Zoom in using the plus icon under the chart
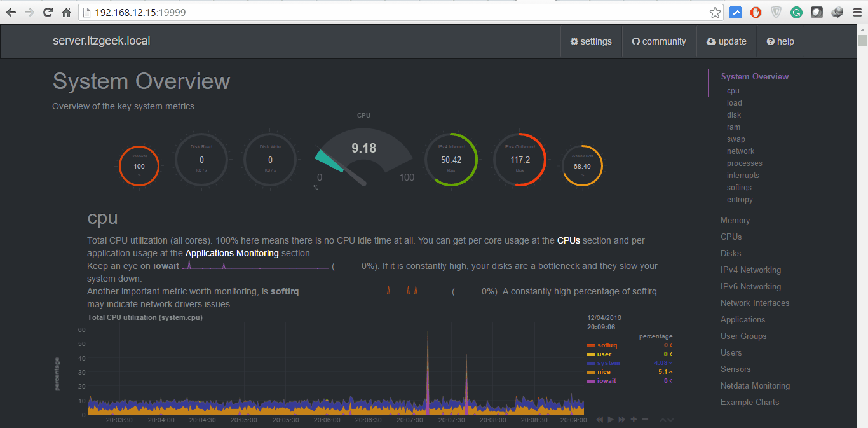 (x=632, y=419)
